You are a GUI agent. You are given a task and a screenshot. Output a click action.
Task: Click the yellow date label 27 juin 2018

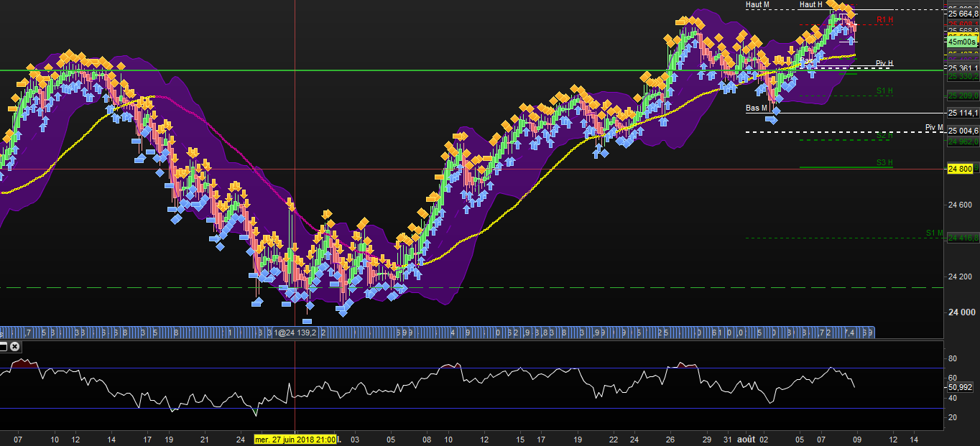[295, 439]
